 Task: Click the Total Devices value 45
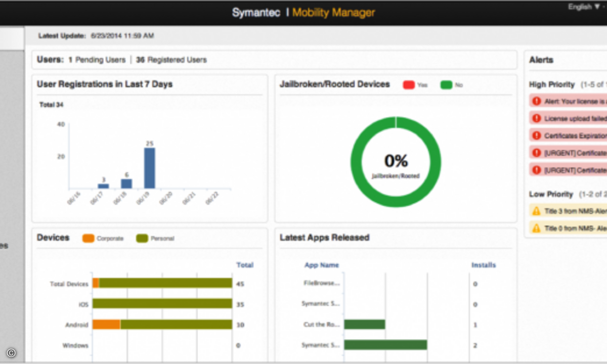coord(240,284)
